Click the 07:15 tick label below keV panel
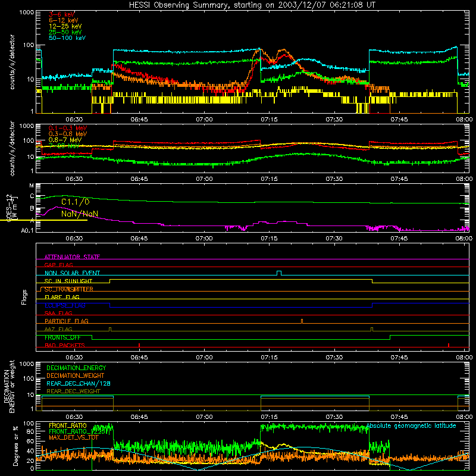The image size is (476, 476). pos(269,120)
